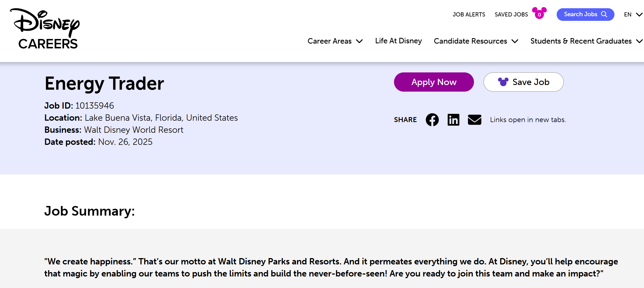This screenshot has height=288, width=644.
Task: Expand chevron next to Students & Recent Graduates
Action: tap(639, 41)
